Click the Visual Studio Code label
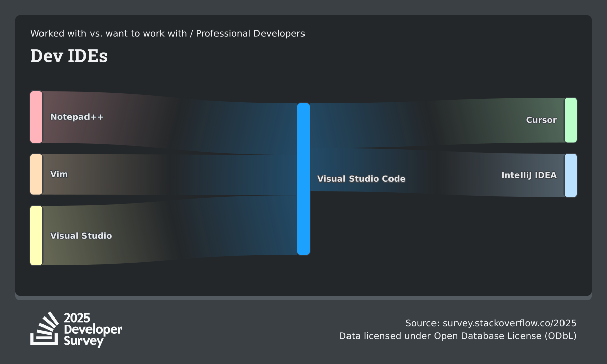This screenshot has height=364, width=607. coord(361,179)
